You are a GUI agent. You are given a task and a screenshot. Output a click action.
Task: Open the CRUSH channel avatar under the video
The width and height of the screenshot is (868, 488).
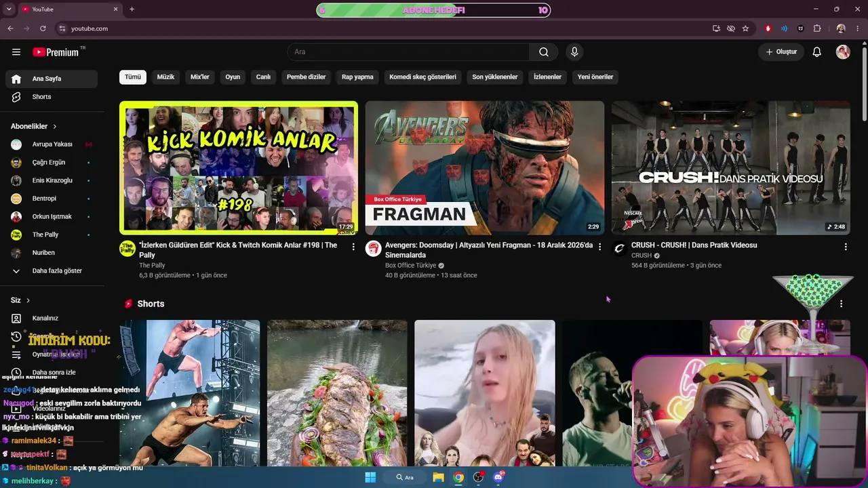(x=619, y=248)
